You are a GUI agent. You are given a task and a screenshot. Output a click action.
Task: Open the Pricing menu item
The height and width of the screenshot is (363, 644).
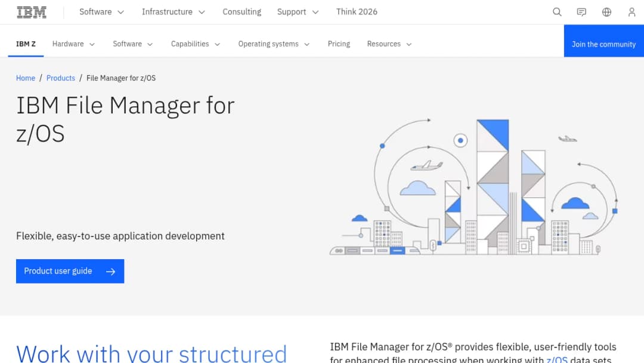(x=339, y=44)
